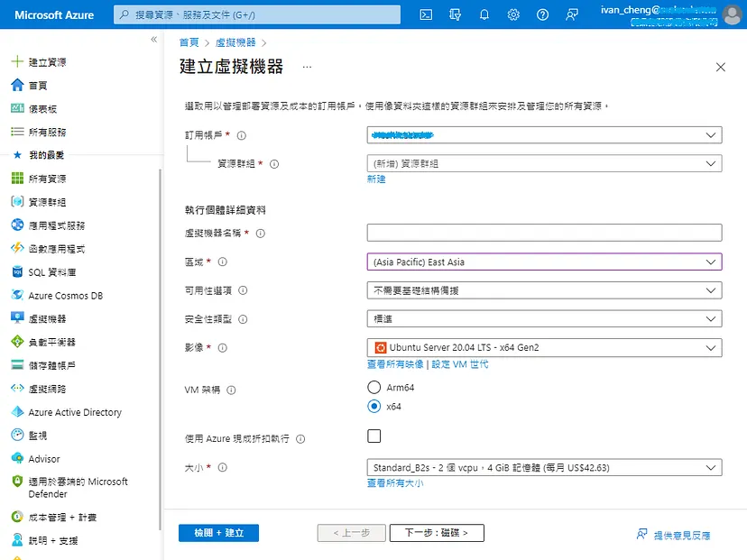Click the 首頁 home icon in sidebar

point(17,85)
